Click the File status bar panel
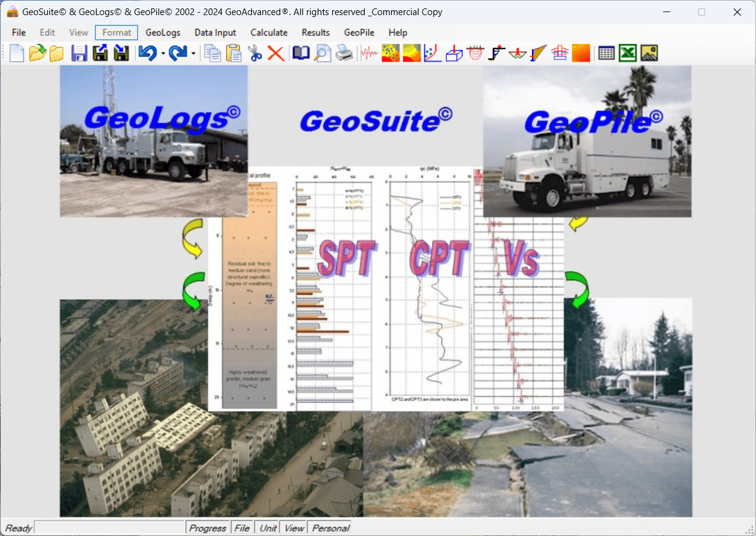 tap(242, 528)
